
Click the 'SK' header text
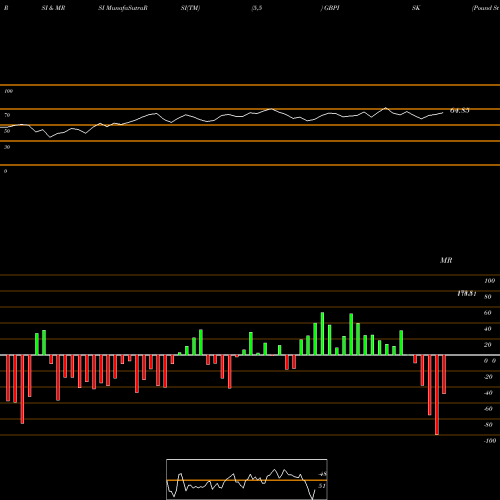pyautogui.click(x=416, y=8)
